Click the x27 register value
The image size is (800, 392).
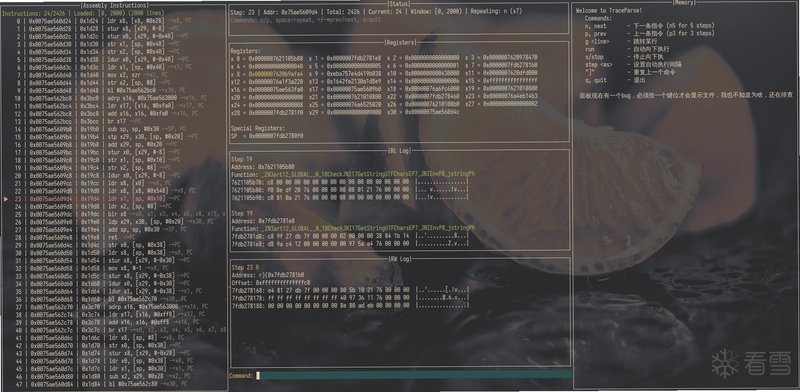[510, 104]
